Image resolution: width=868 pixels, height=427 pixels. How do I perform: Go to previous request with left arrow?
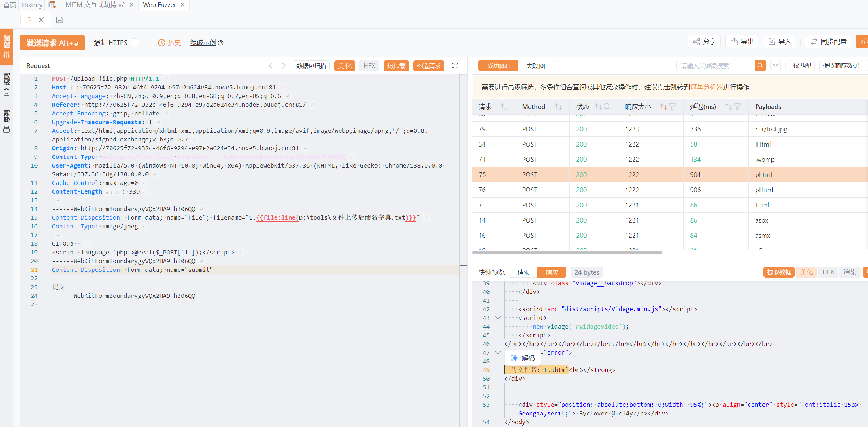point(271,66)
